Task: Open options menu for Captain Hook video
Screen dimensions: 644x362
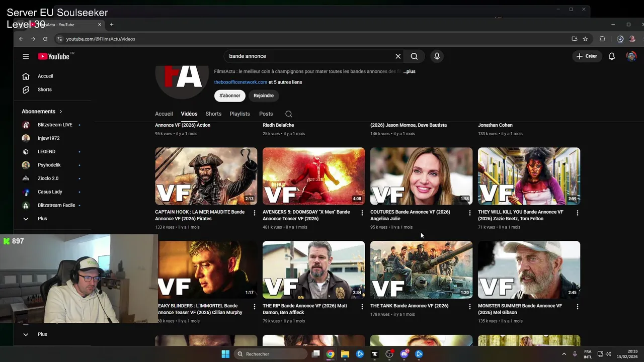Action: (x=254, y=213)
